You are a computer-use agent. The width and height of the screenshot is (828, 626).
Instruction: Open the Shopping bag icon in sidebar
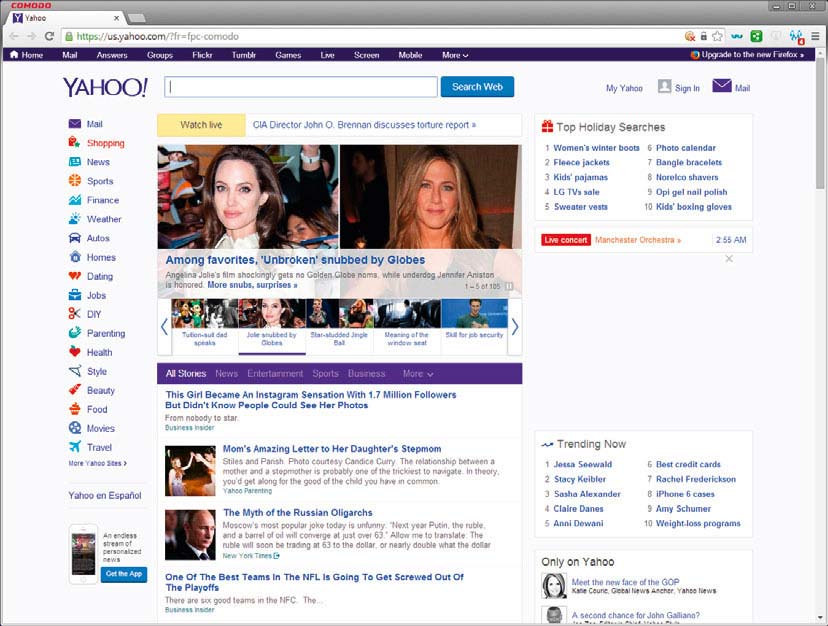coord(74,143)
